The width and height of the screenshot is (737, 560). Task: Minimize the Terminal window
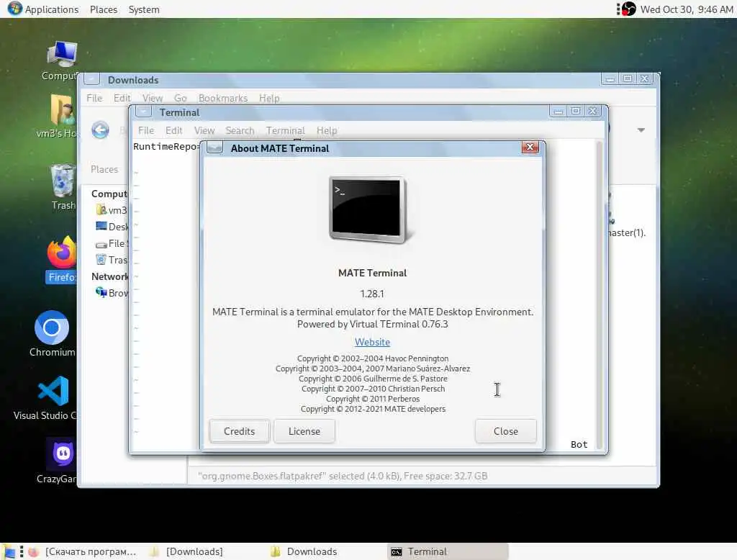click(x=559, y=111)
